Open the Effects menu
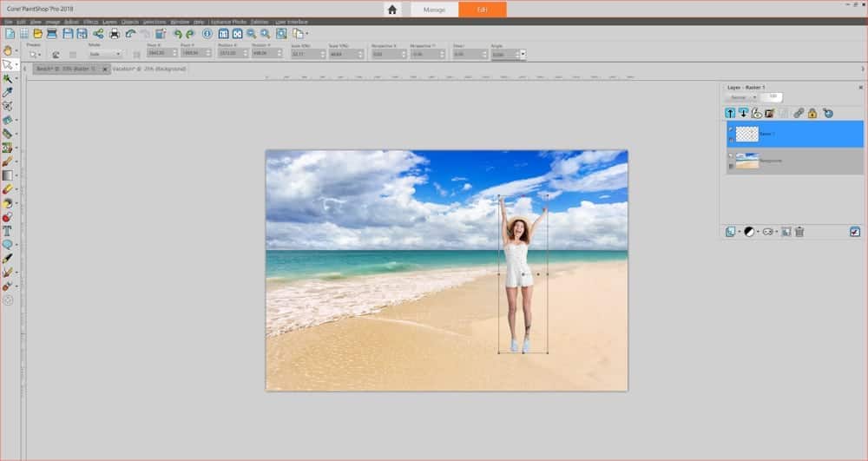 [90, 20]
